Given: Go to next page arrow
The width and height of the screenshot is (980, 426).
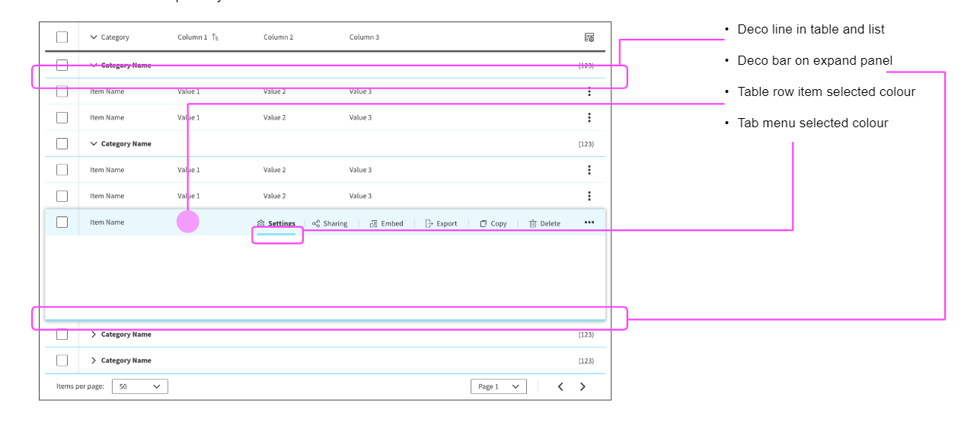Looking at the screenshot, I should click(583, 386).
